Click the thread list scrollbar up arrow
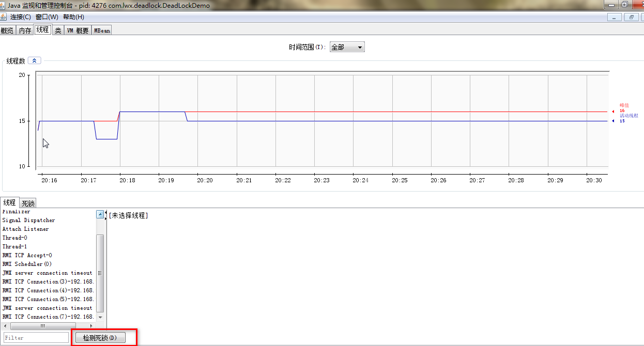The image size is (644, 346). pyautogui.click(x=100, y=214)
